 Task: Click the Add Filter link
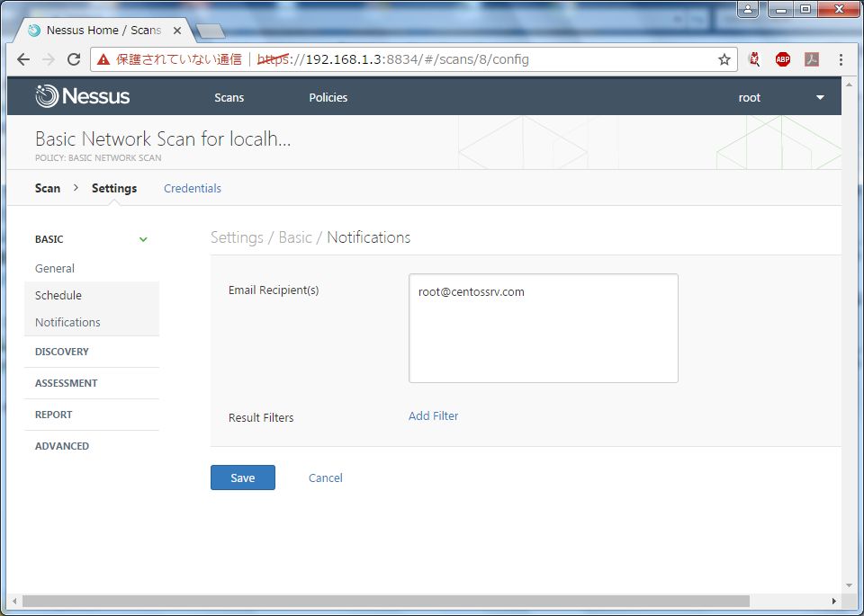pyautogui.click(x=433, y=416)
